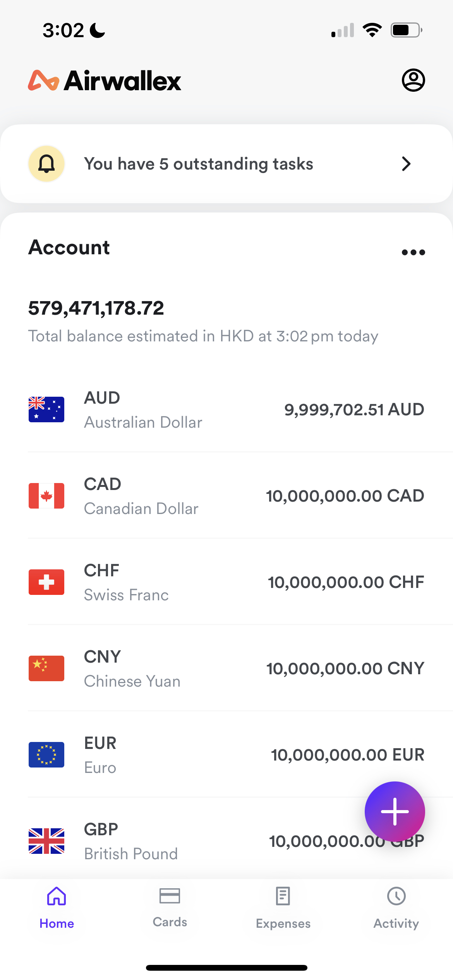
Task: Open "You have 5 outstanding tasks" banner
Action: (x=198, y=164)
